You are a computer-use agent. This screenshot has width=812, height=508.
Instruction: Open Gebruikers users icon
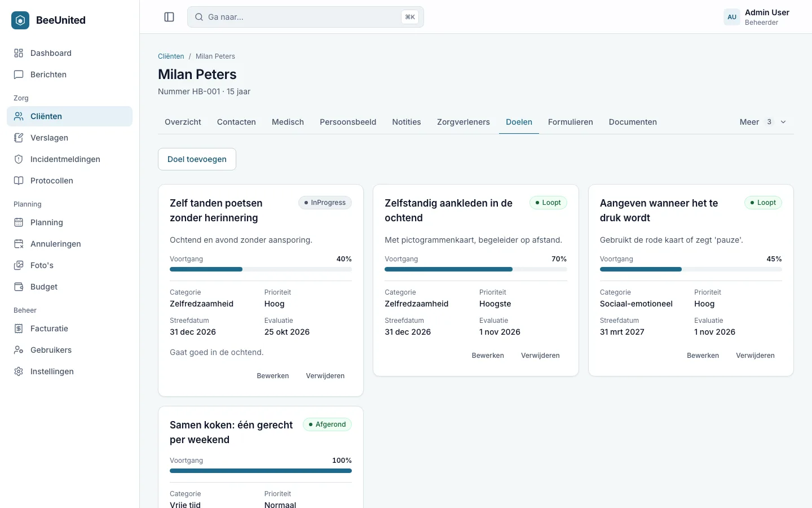pos(19,350)
